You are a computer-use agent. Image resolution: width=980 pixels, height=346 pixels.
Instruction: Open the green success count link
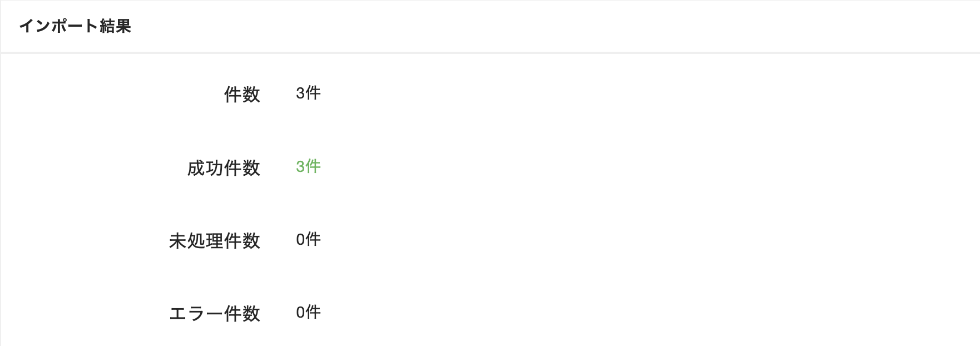[308, 166]
